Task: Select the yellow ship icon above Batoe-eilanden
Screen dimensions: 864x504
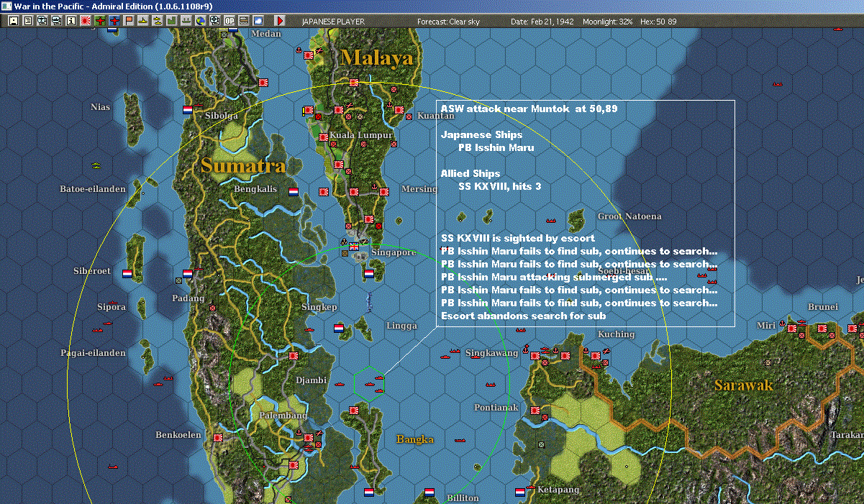Action: [x=96, y=166]
